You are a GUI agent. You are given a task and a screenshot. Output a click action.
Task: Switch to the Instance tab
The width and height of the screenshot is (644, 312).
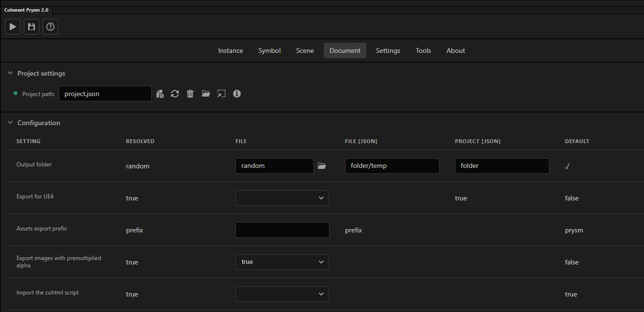pos(231,50)
